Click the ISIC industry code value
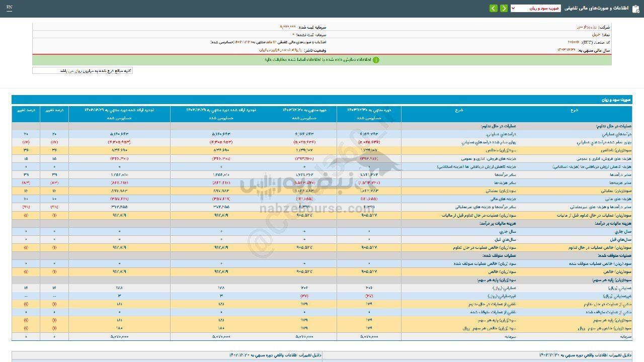 pyautogui.click(x=572, y=43)
